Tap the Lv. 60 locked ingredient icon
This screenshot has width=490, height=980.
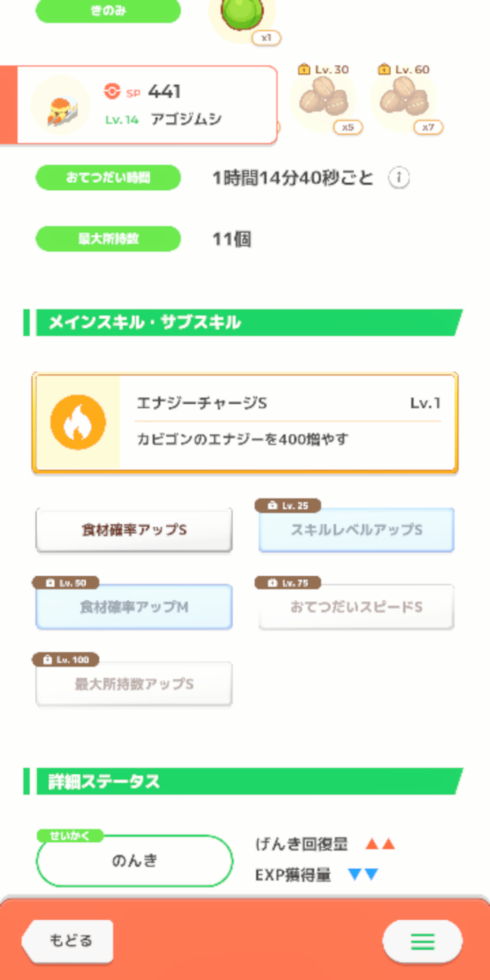(404, 99)
